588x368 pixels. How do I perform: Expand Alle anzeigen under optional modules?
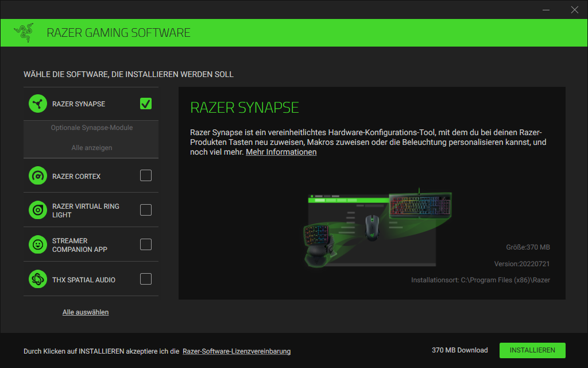92,148
